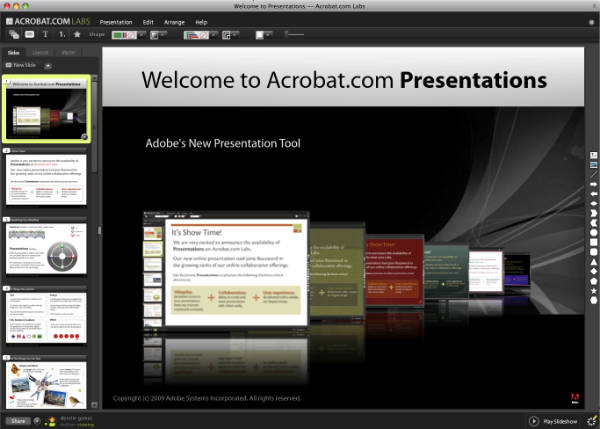600x429 pixels.
Task: Select the octagon shape
Action: pyautogui.click(x=593, y=300)
